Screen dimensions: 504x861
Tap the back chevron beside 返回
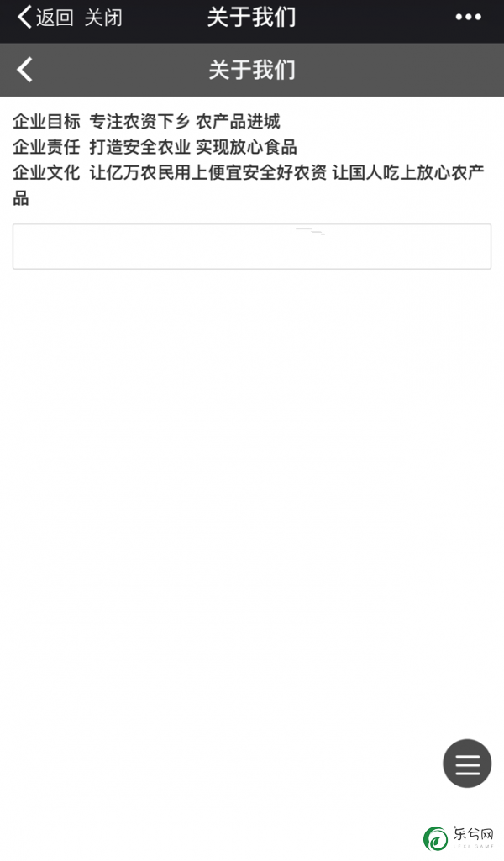[24, 18]
